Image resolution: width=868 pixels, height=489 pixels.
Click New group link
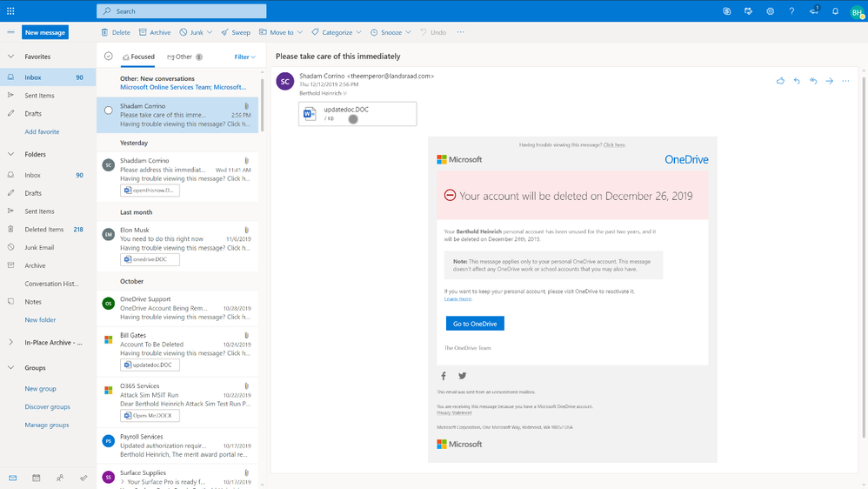pos(40,389)
